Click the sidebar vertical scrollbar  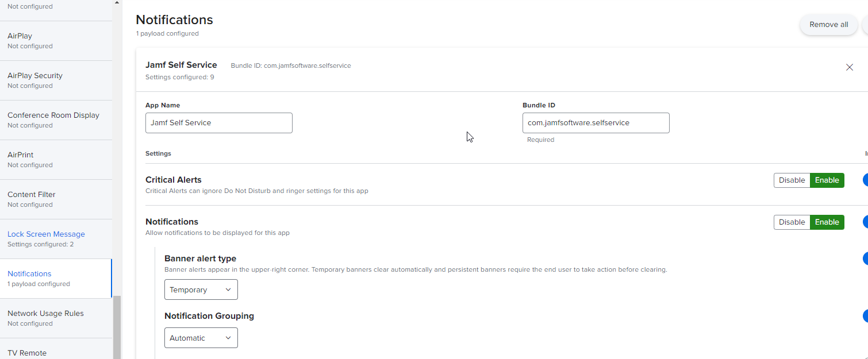(x=117, y=327)
